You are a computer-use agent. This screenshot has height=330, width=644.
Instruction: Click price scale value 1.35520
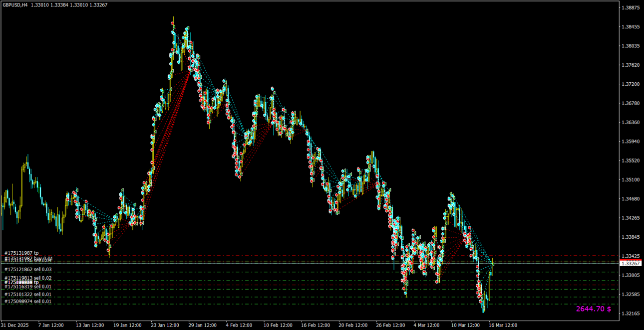pos(631,161)
